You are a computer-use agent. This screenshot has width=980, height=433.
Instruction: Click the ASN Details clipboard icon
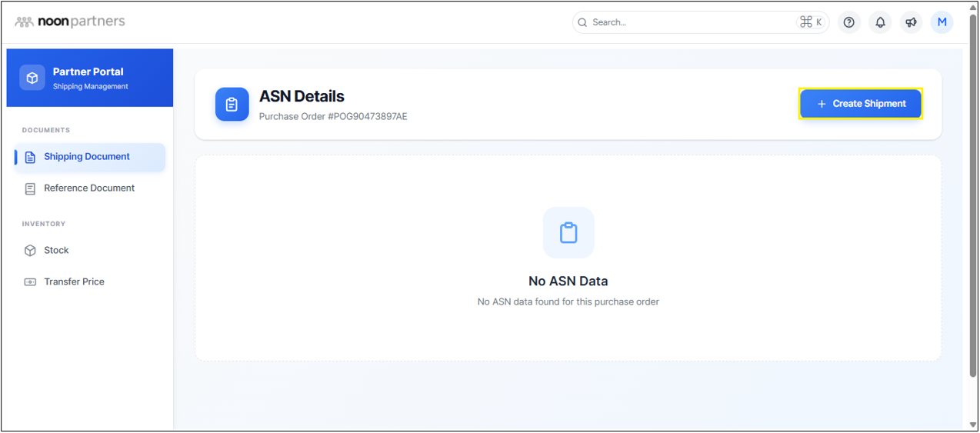(x=232, y=105)
